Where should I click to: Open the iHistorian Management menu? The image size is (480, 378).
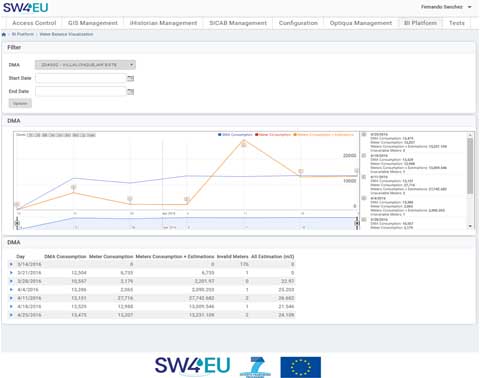(x=163, y=23)
